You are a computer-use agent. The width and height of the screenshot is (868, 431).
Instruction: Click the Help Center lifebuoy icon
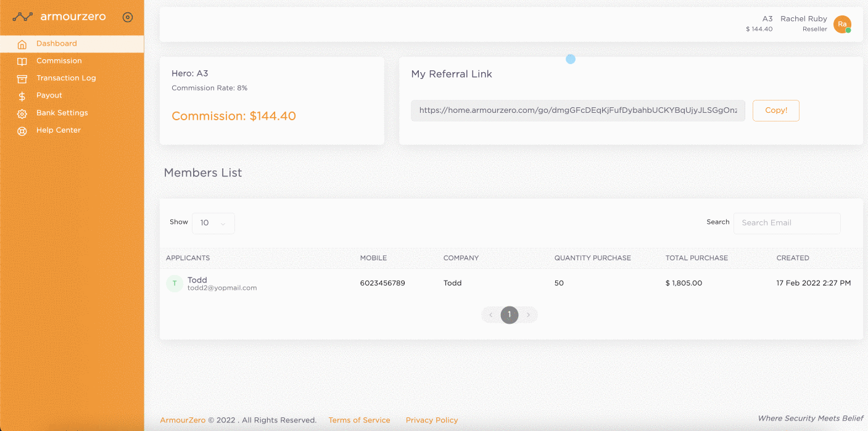pos(22,131)
